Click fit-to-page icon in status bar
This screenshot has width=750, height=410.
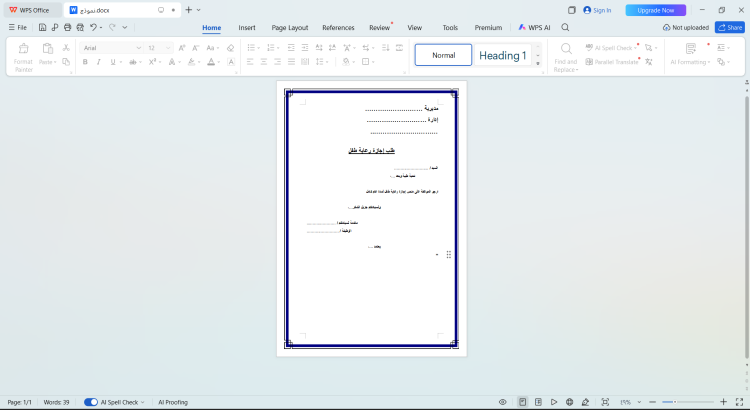point(605,402)
